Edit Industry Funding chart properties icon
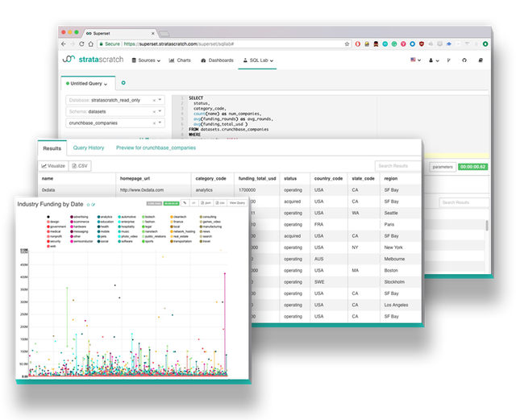This screenshot has height=420, width=516. click(94, 205)
